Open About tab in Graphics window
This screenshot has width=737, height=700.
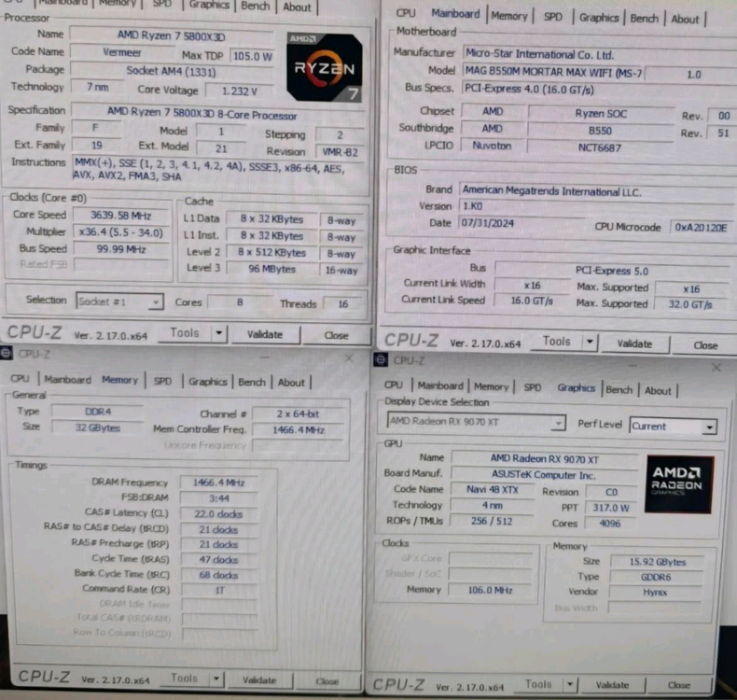click(x=658, y=390)
